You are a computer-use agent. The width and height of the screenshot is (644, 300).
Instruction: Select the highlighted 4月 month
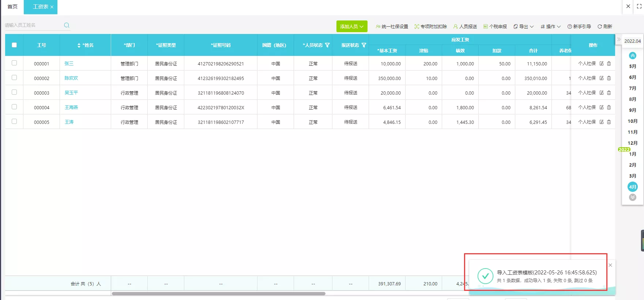click(633, 187)
